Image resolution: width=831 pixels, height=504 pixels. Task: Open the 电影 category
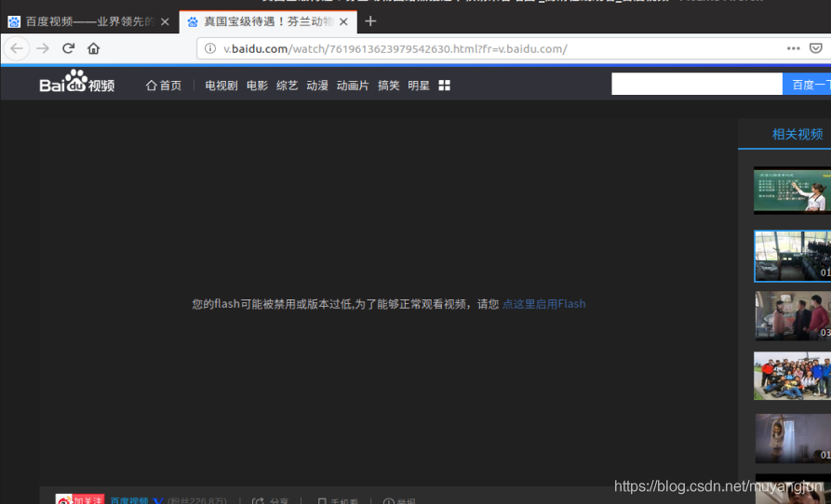tap(257, 86)
